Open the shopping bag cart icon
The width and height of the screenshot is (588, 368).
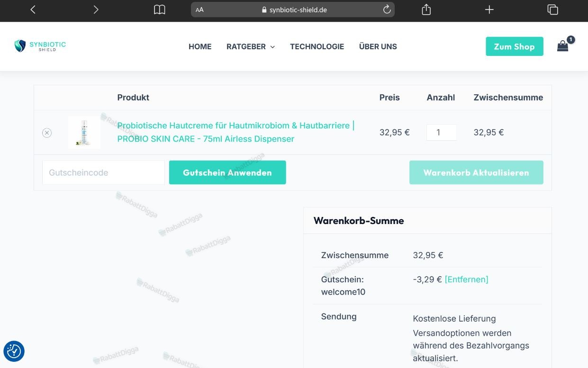click(563, 45)
